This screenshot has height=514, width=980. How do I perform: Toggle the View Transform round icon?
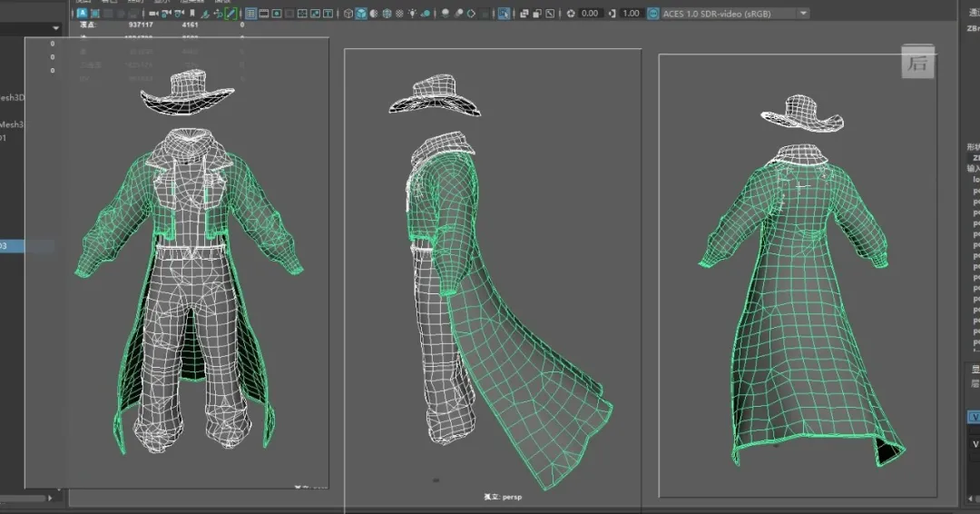(x=653, y=13)
